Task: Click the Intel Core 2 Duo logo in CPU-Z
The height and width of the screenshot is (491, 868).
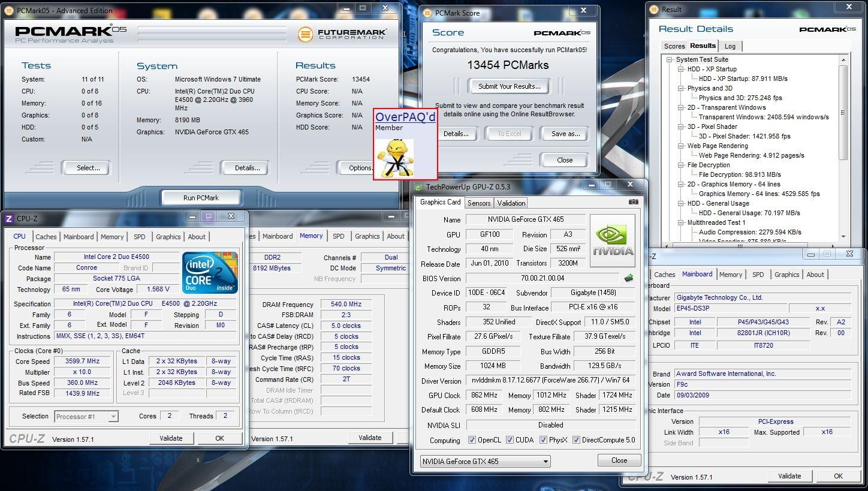Action: click(210, 273)
